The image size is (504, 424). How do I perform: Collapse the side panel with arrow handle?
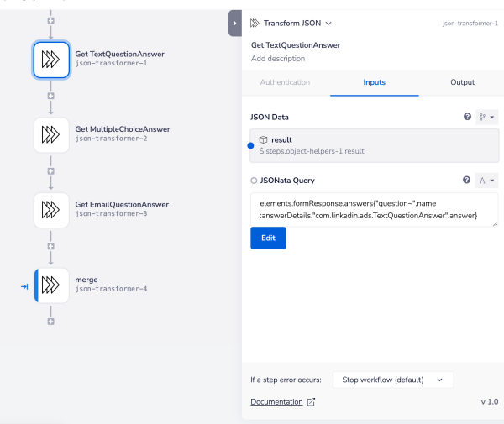(x=235, y=24)
